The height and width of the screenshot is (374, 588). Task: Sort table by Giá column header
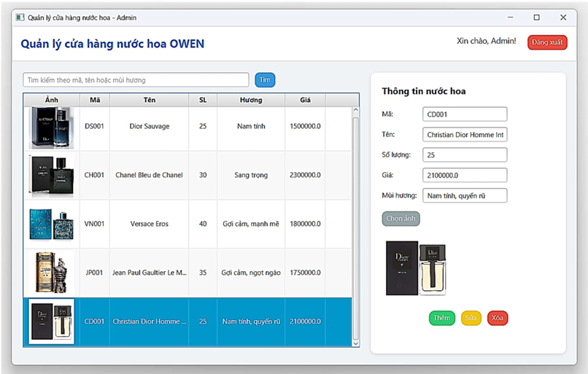305,100
